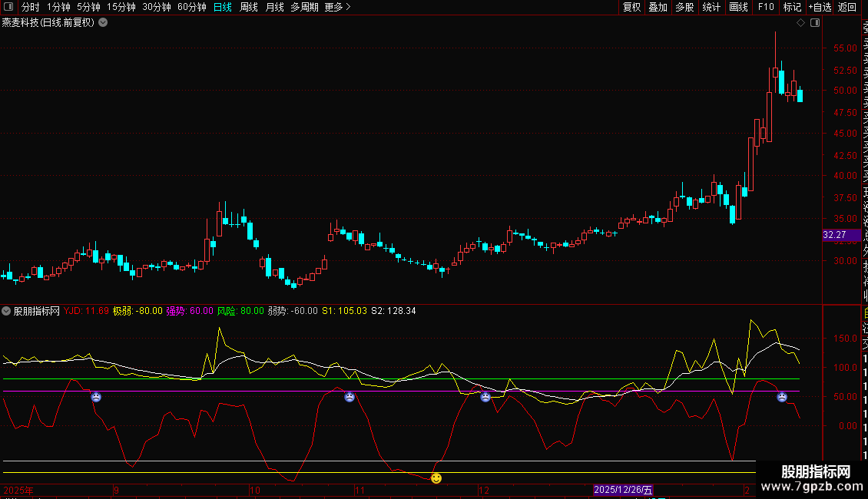The width and height of the screenshot is (868, 499).
Task: Switch to the 周线 weekly chart tab
Action: 249,7
